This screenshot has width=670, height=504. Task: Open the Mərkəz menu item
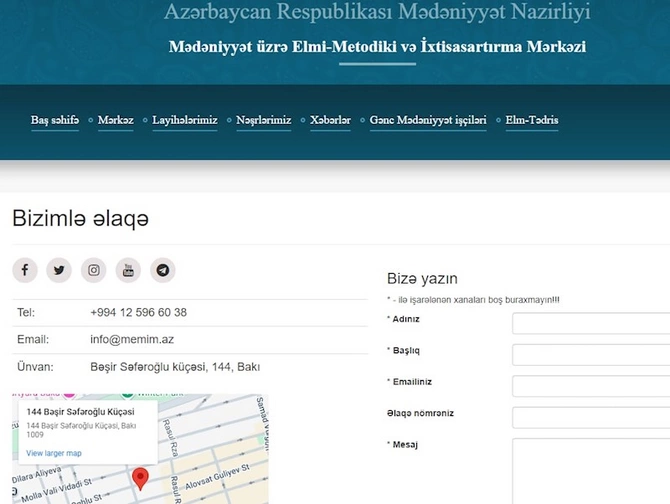click(x=116, y=120)
